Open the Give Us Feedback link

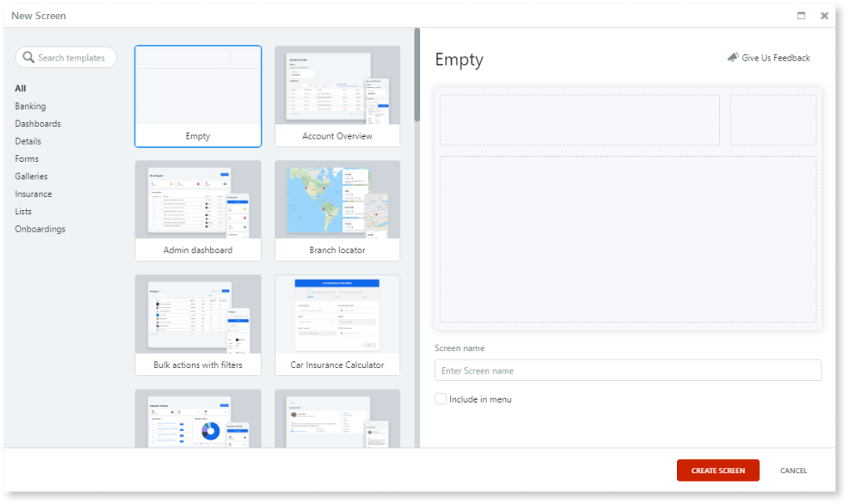click(x=774, y=57)
